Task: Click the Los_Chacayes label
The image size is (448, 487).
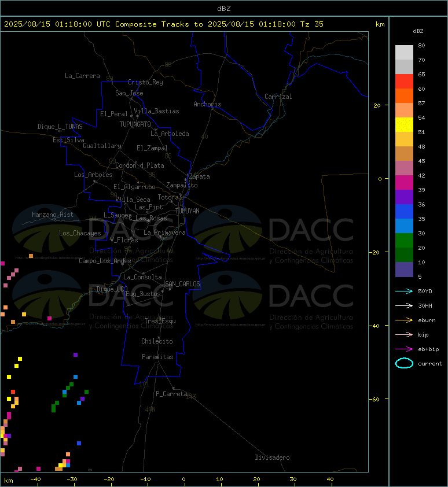Action: pos(80,233)
